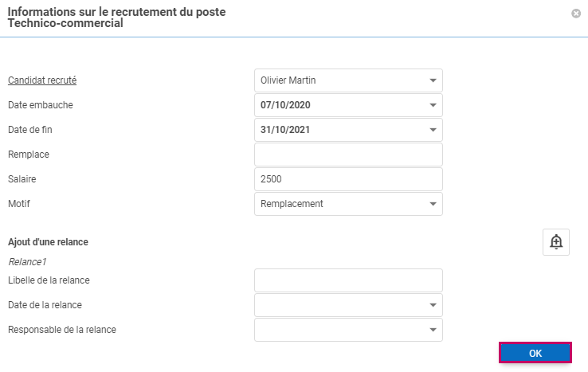Open the Date de la relance dropdown arrow
The image size is (588, 372).
pyautogui.click(x=433, y=305)
